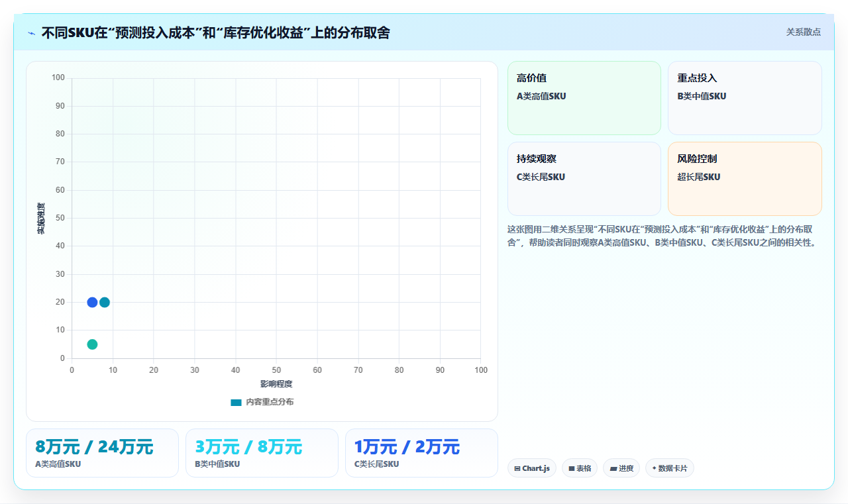
Task: Click the lightning icon beside the title
Action: point(31,32)
